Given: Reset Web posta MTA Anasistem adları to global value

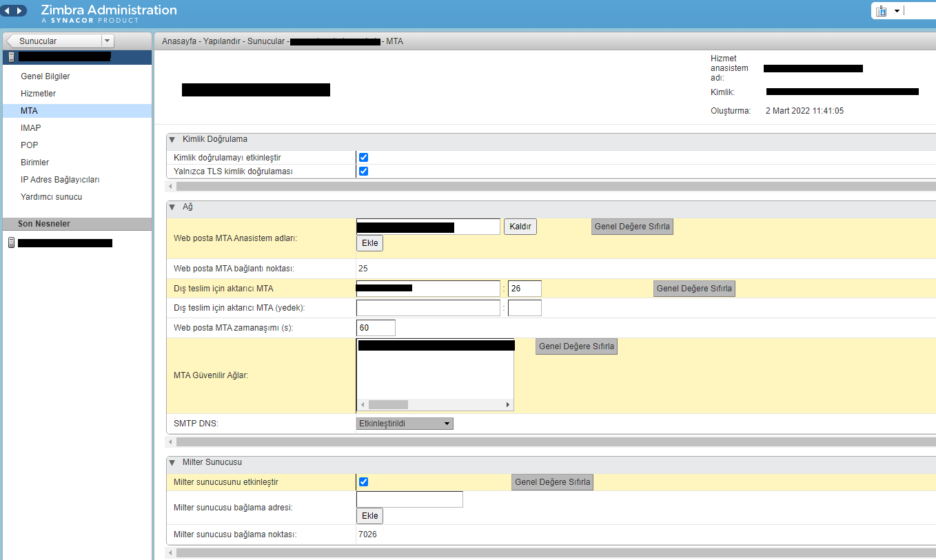Looking at the screenshot, I should tap(632, 227).
